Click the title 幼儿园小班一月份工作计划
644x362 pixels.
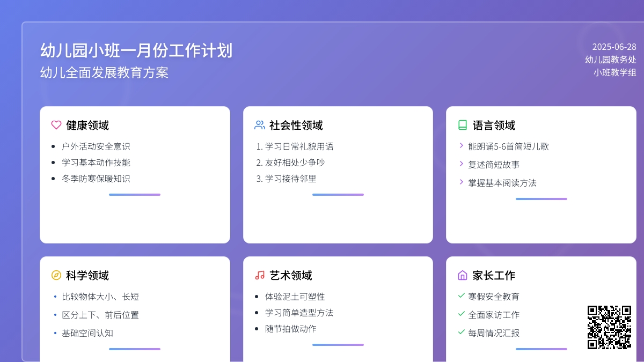click(x=136, y=50)
